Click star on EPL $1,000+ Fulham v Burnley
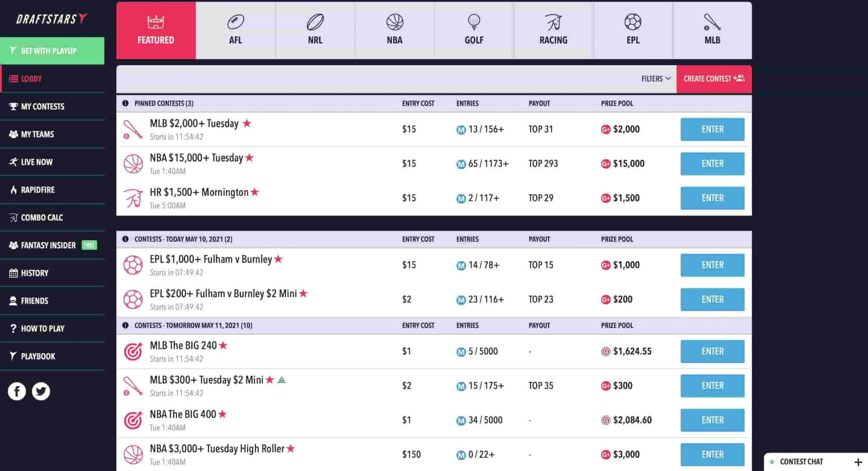868x471 pixels. (278, 259)
